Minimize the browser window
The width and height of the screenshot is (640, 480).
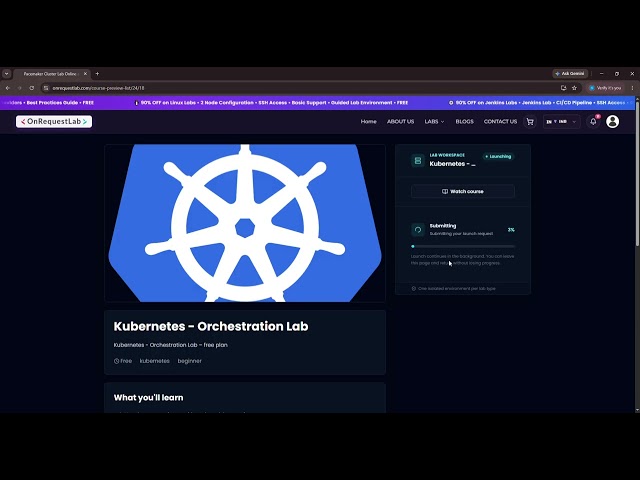tap(602, 74)
